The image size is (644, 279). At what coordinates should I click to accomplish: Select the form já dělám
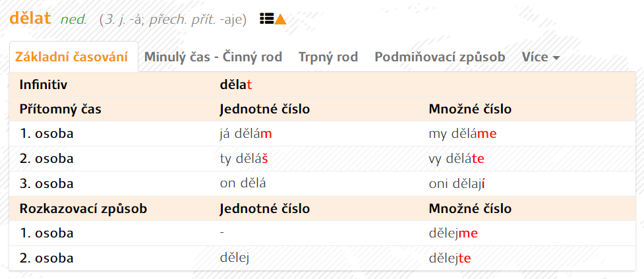(246, 133)
